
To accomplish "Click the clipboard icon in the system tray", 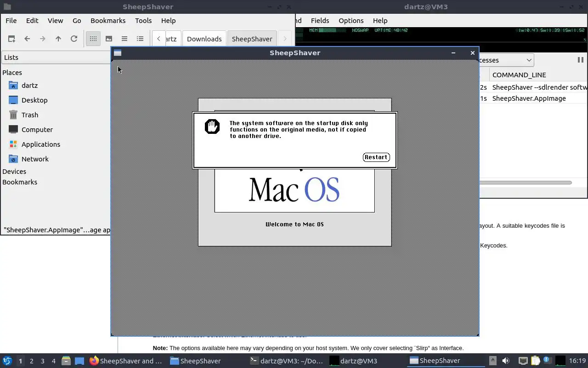I will point(535,361).
